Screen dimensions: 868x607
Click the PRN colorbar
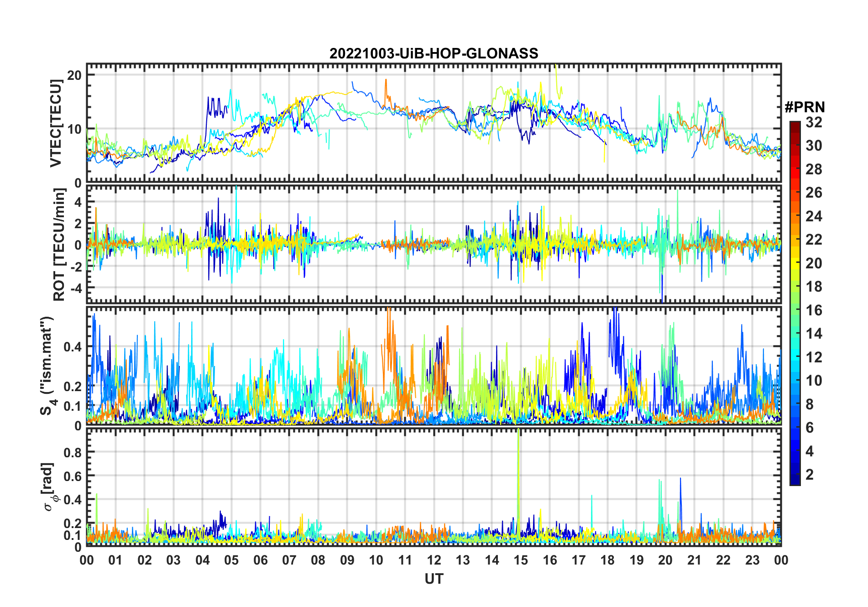pos(795,303)
